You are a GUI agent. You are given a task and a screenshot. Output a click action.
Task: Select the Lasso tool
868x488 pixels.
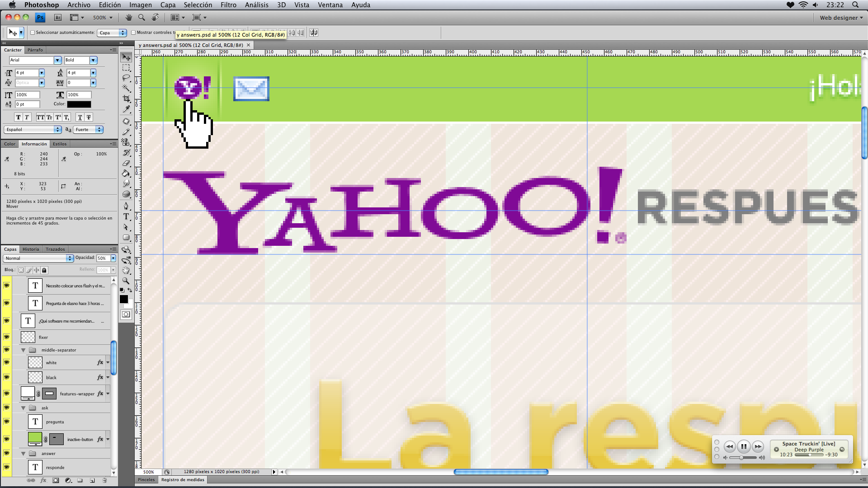126,78
